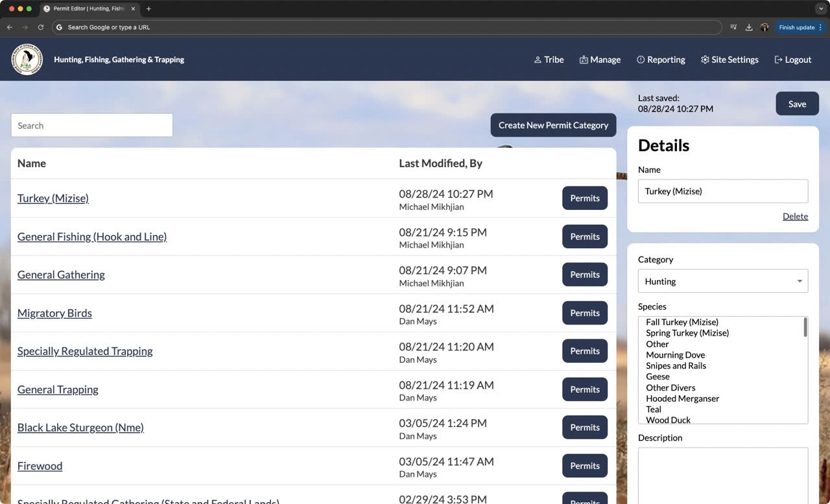Open Firewood category link
Viewport: 830px width, 504px height.
[40, 466]
